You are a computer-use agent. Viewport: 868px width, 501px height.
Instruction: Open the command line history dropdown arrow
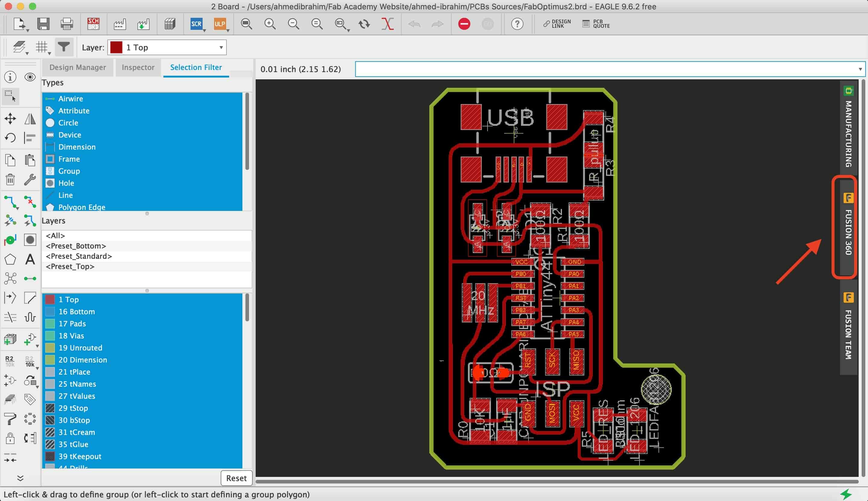coord(860,69)
